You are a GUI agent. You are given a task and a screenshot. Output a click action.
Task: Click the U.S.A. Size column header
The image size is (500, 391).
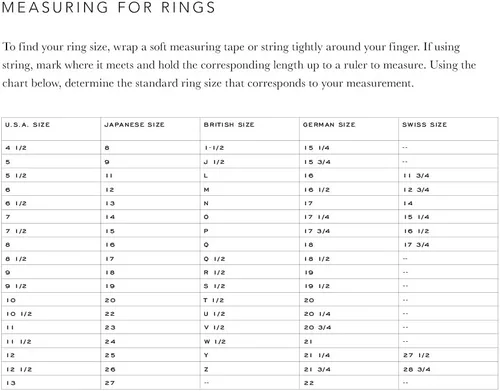51,129
